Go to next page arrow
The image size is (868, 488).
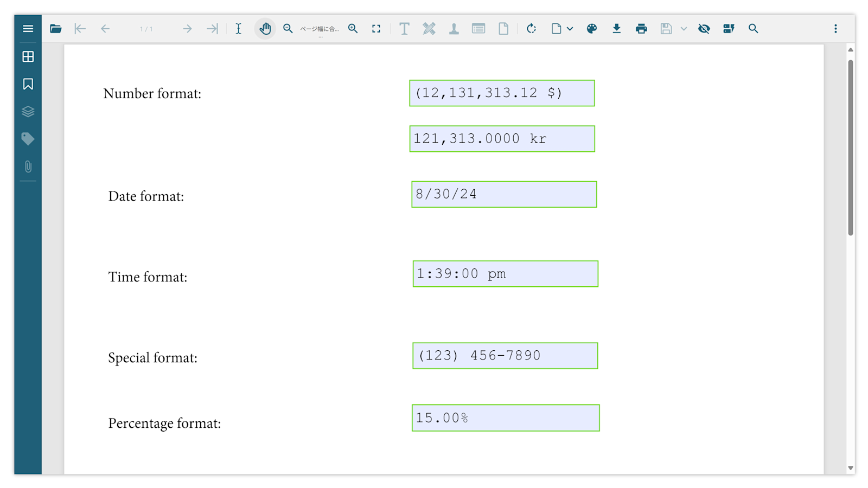click(x=187, y=29)
